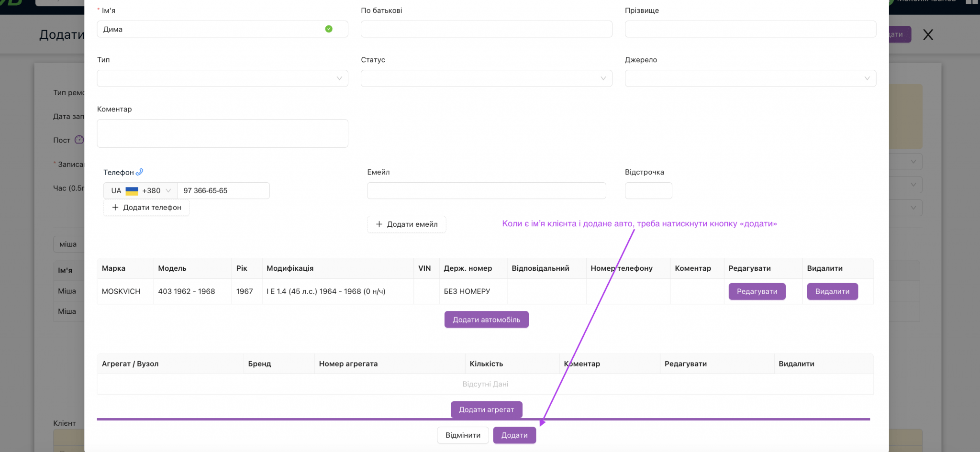Click the Додати агрегат button
Image resolution: width=980 pixels, height=452 pixels.
486,409
